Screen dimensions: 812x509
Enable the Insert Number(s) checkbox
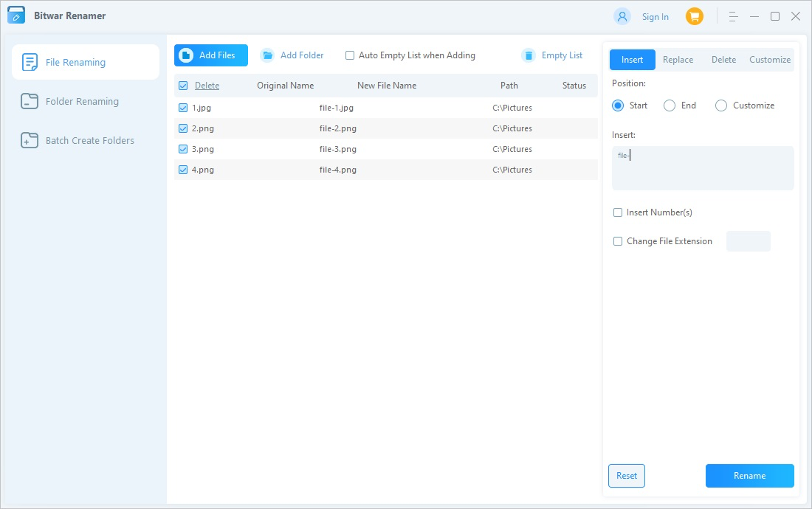click(x=617, y=212)
